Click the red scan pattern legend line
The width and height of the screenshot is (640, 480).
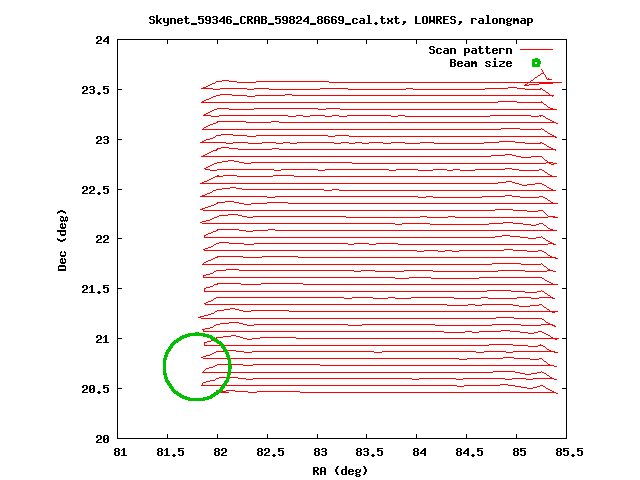pyautogui.click(x=536, y=50)
